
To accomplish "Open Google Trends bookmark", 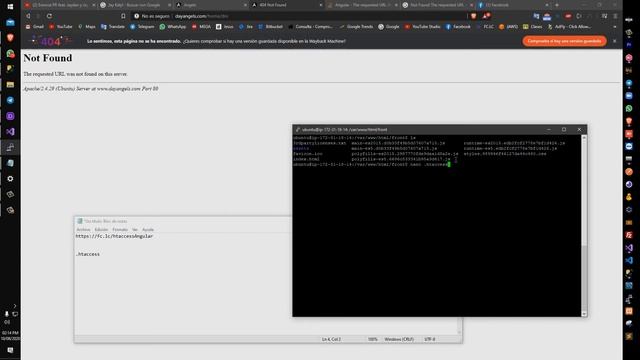I will pos(356,27).
